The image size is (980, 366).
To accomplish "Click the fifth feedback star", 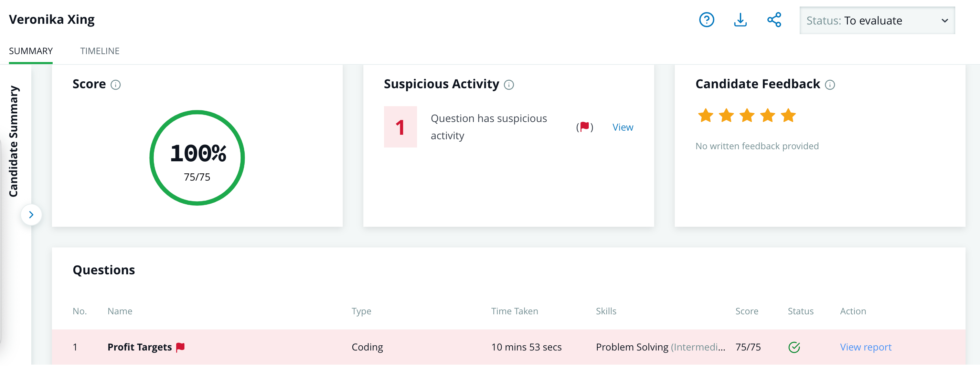I will tap(788, 115).
